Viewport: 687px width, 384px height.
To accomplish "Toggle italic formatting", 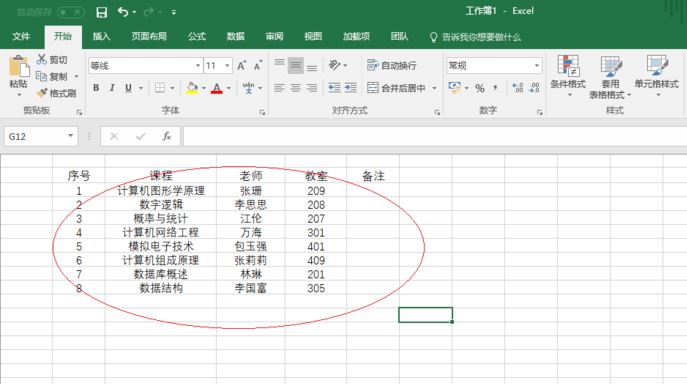I will [x=112, y=88].
